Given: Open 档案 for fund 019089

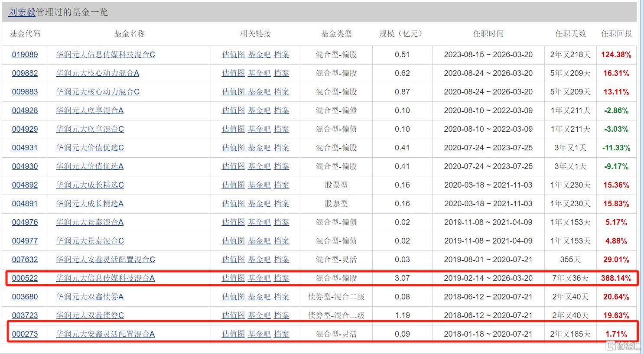Looking at the screenshot, I should (x=282, y=55).
